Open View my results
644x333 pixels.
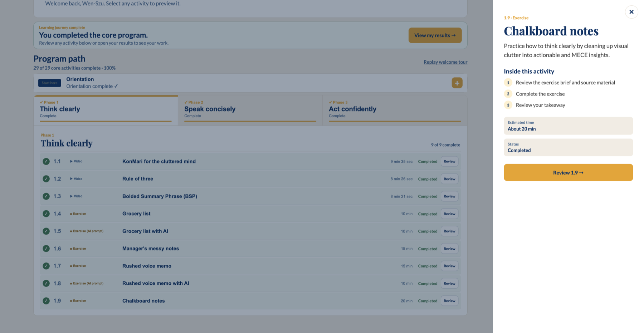pos(435,35)
